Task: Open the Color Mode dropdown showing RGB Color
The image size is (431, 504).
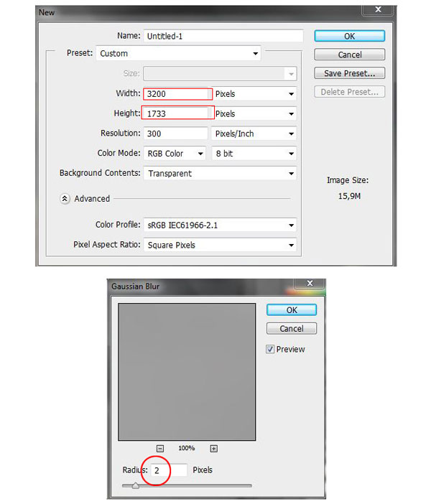Action: pos(175,154)
